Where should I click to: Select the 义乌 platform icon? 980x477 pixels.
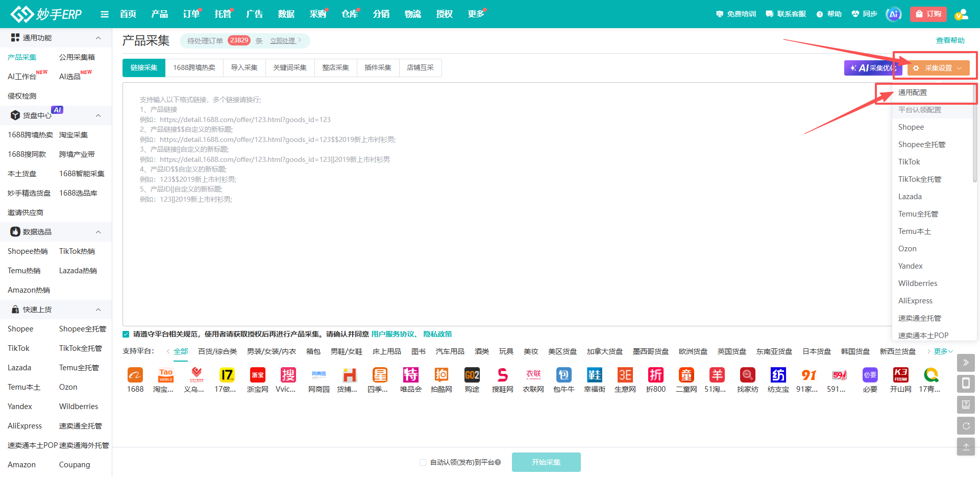[x=197, y=375]
